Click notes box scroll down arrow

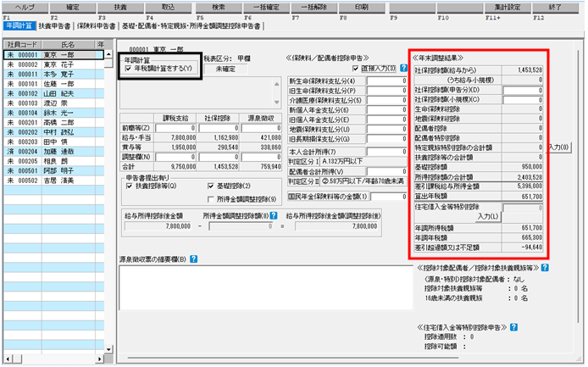pyautogui.click(x=277, y=103)
